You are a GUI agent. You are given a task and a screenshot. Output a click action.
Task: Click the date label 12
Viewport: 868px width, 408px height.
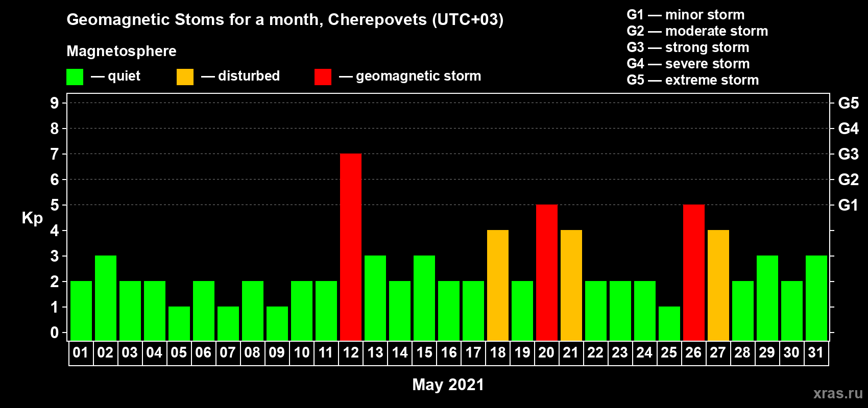[351, 353]
